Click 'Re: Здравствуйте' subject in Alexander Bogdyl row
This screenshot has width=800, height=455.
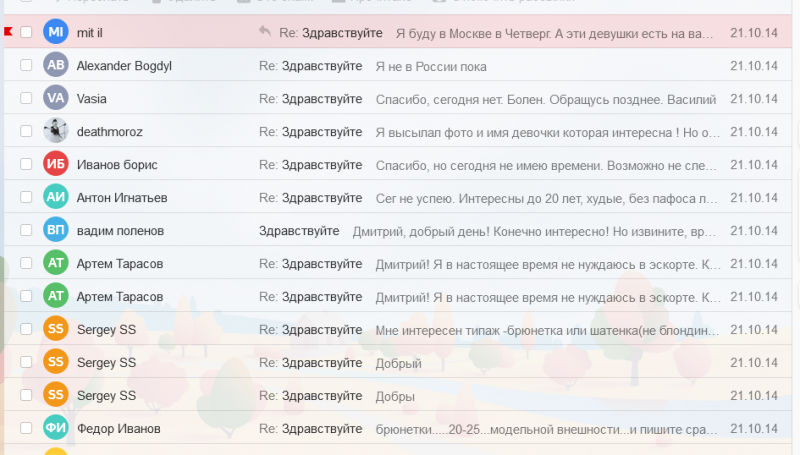[311, 66]
